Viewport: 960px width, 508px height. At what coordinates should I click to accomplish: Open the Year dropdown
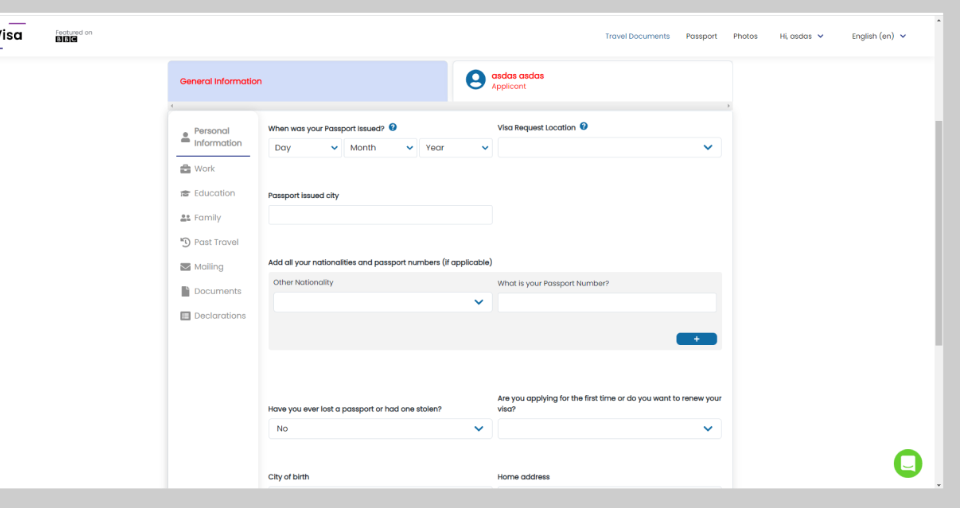[456, 148]
